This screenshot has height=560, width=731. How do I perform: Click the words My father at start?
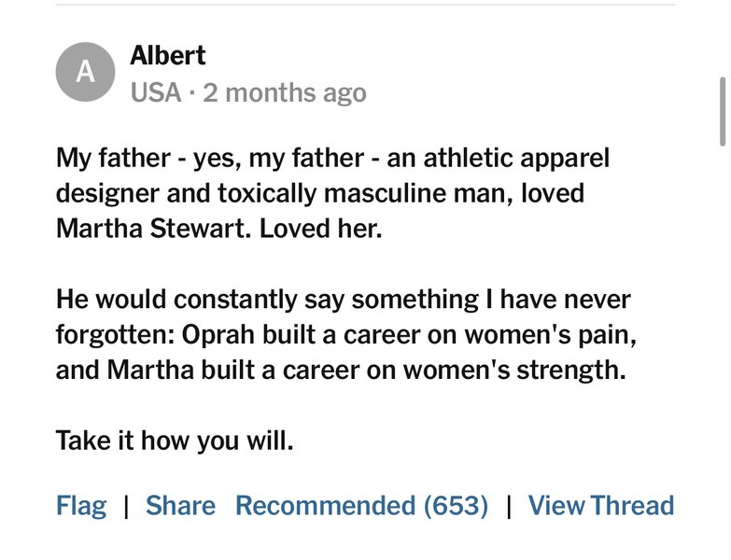click(113, 158)
